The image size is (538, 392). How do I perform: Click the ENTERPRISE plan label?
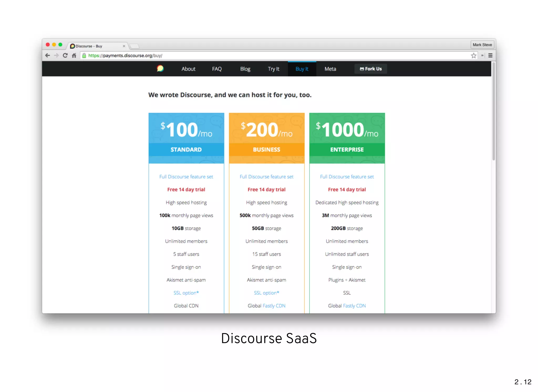[x=347, y=150]
